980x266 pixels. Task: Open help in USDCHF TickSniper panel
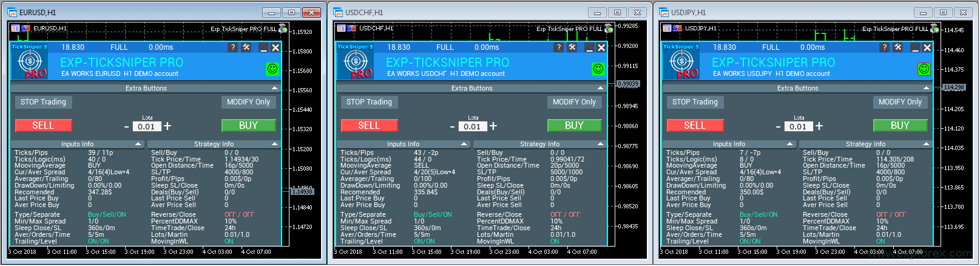pos(558,47)
